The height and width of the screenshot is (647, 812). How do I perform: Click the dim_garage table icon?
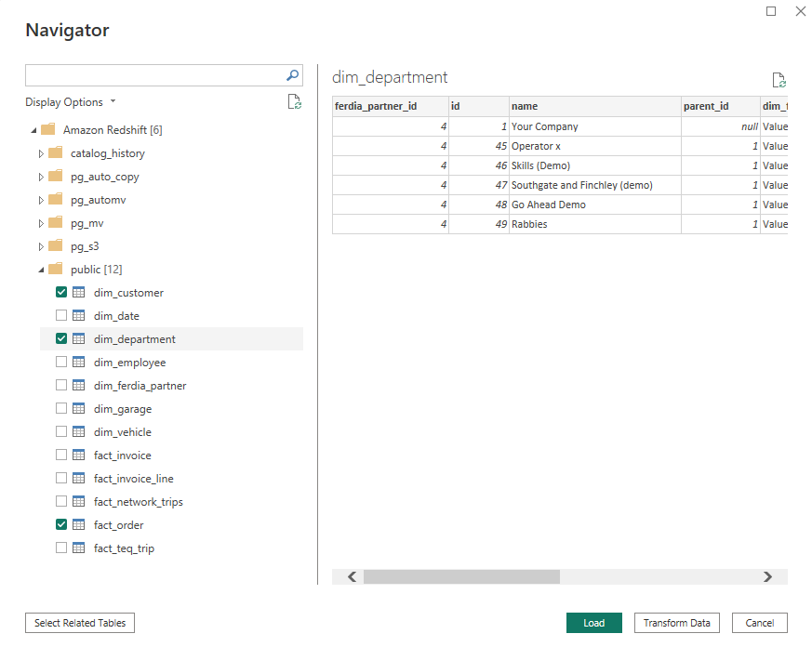pos(79,408)
